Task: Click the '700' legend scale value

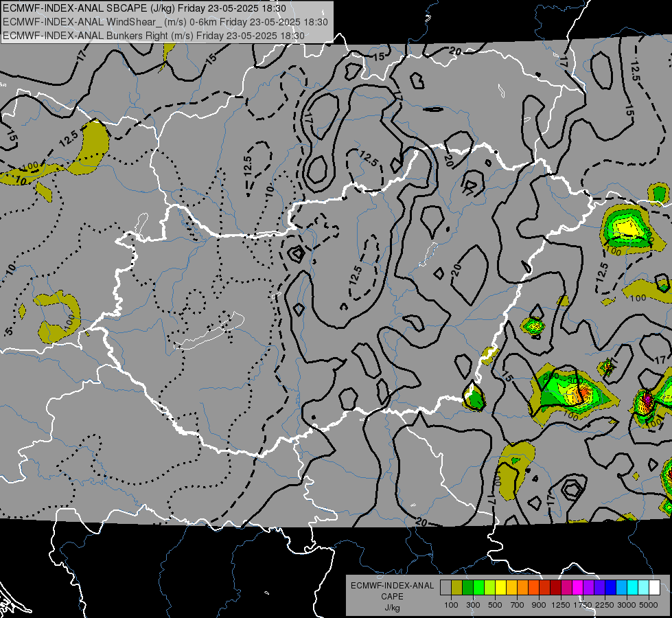Action: pyautogui.click(x=518, y=605)
